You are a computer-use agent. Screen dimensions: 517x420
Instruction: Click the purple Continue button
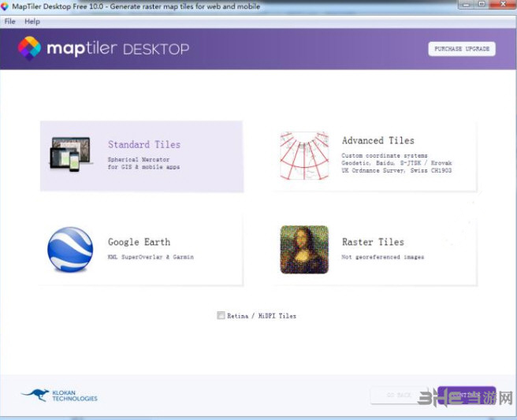tap(467, 395)
